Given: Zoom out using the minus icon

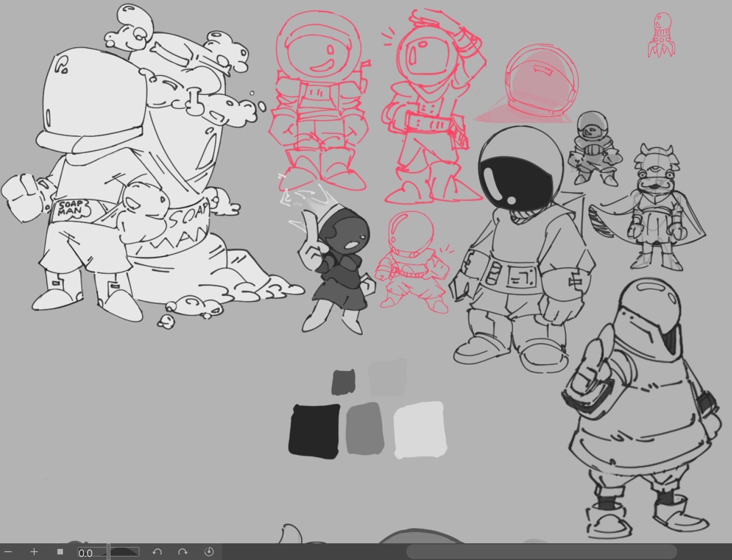Looking at the screenshot, I should [x=8, y=552].
